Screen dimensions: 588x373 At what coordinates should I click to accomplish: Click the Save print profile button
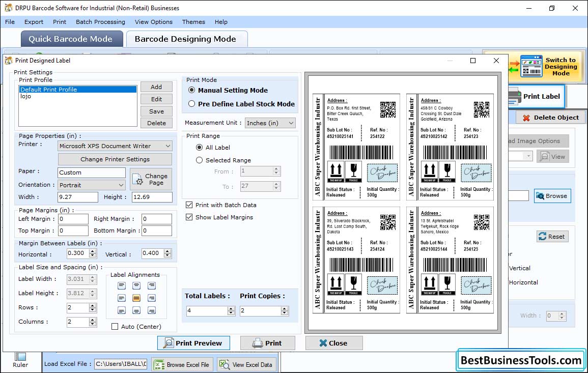pyautogui.click(x=156, y=112)
